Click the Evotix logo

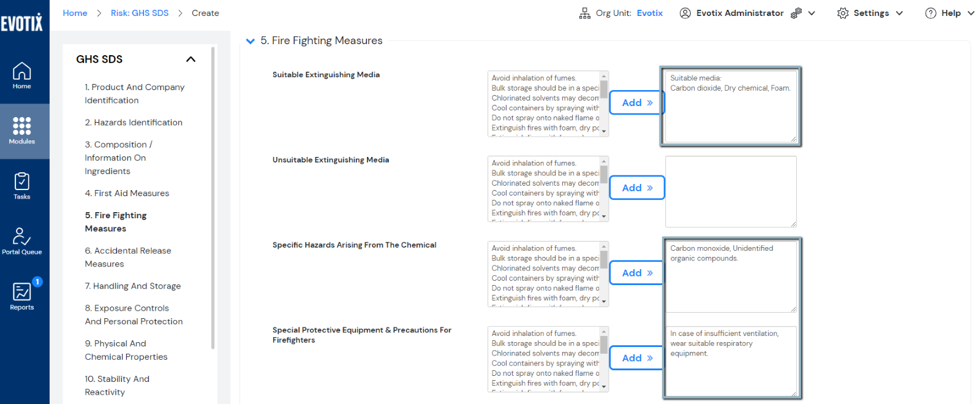(22, 23)
